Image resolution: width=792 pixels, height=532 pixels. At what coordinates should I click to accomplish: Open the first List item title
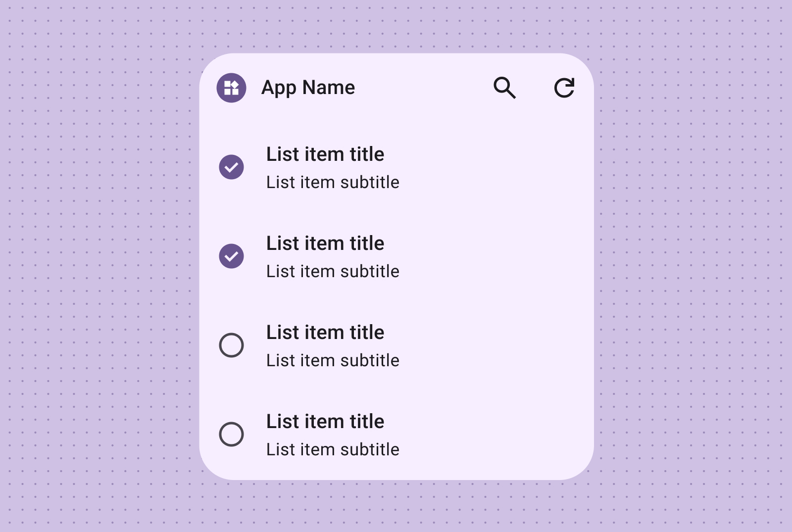pyautogui.click(x=325, y=154)
